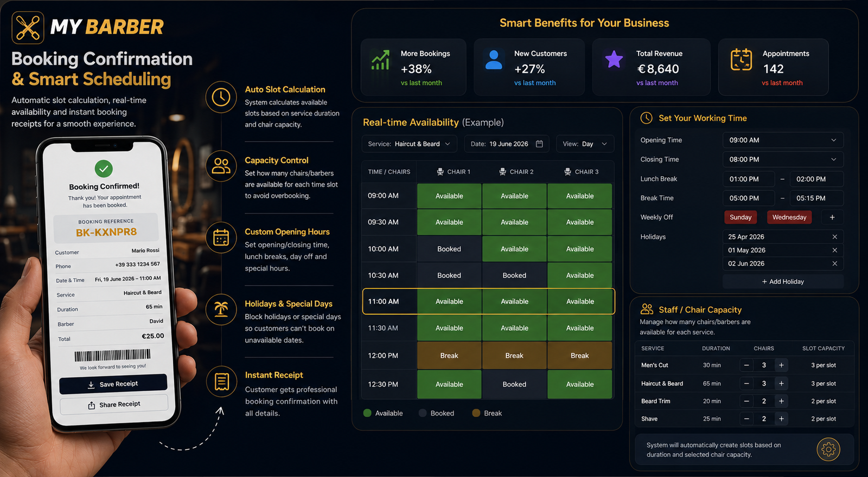Click the Custom Opening Hours calendar icon
The image size is (868, 477).
[x=221, y=237]
